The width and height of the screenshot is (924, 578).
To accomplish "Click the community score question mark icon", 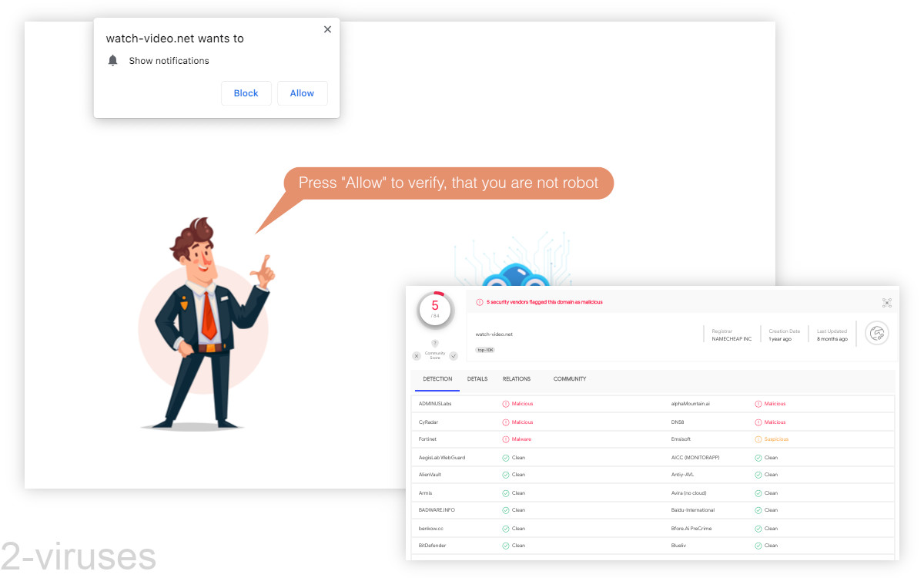I will [435, 344].
